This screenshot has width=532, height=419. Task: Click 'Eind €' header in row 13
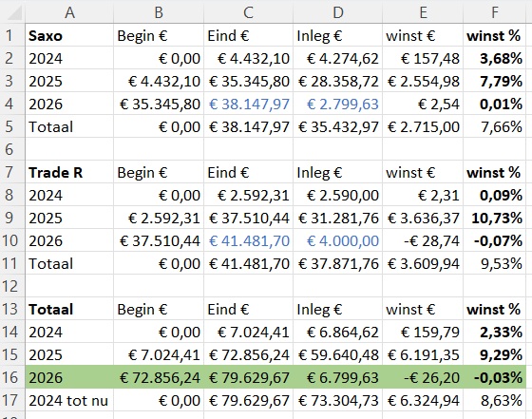click(248, 309)
